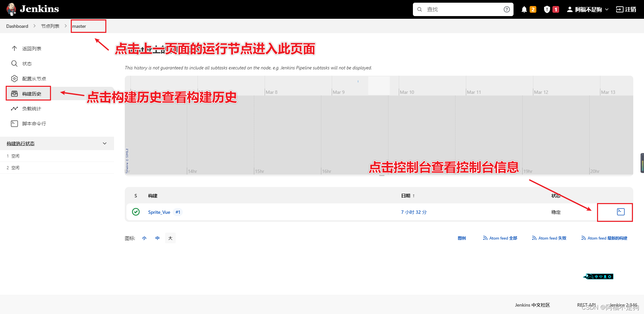
Task: Open security warnings shield icon
Action: 547,9
